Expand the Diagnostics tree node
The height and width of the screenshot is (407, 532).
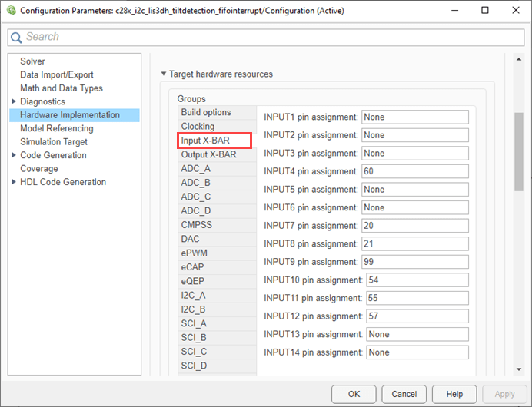[x=14, y=101]
